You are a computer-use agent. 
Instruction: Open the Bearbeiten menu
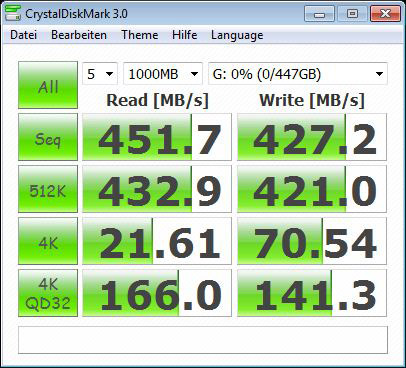click(x=79, y=35)
